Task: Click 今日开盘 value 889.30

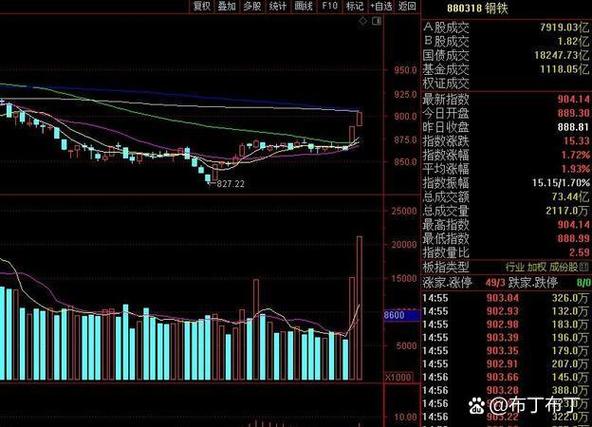Action: pos(574,113)
